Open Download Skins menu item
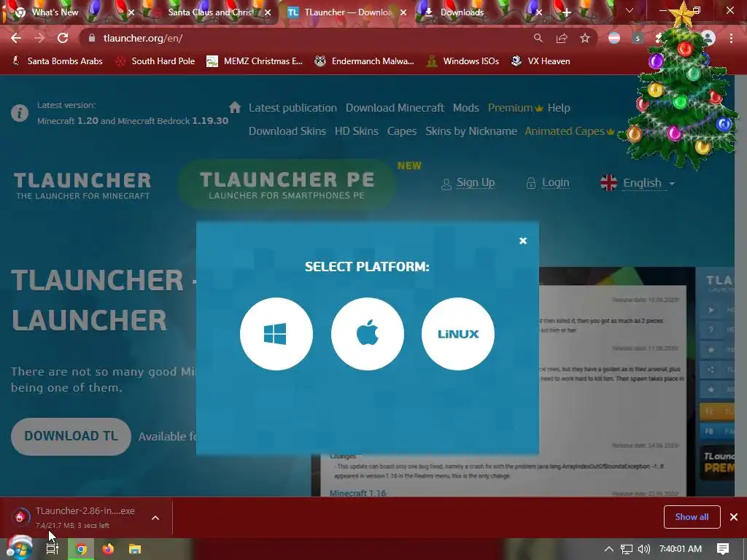 tap(287, 131)
